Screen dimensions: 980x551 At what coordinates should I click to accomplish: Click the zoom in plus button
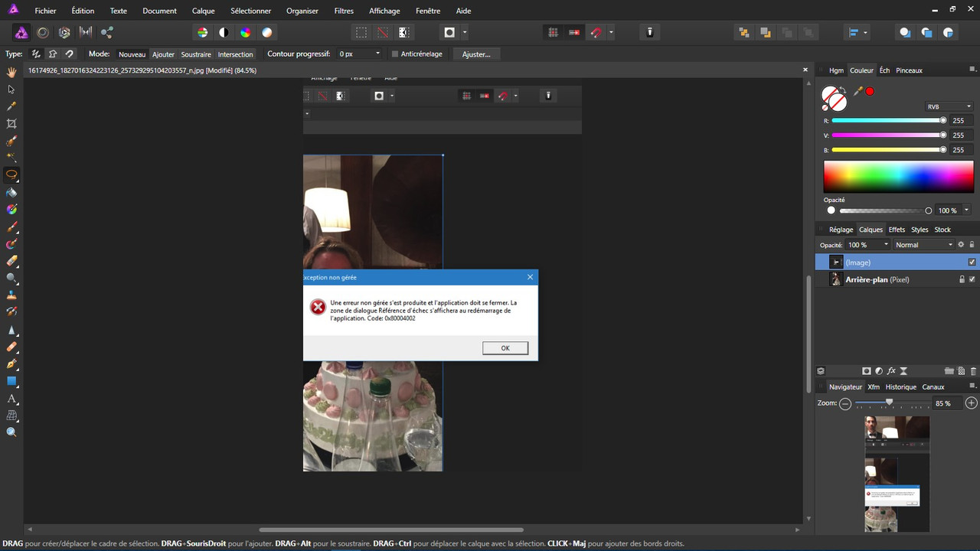pyautogui.click(x=971, y=403)
